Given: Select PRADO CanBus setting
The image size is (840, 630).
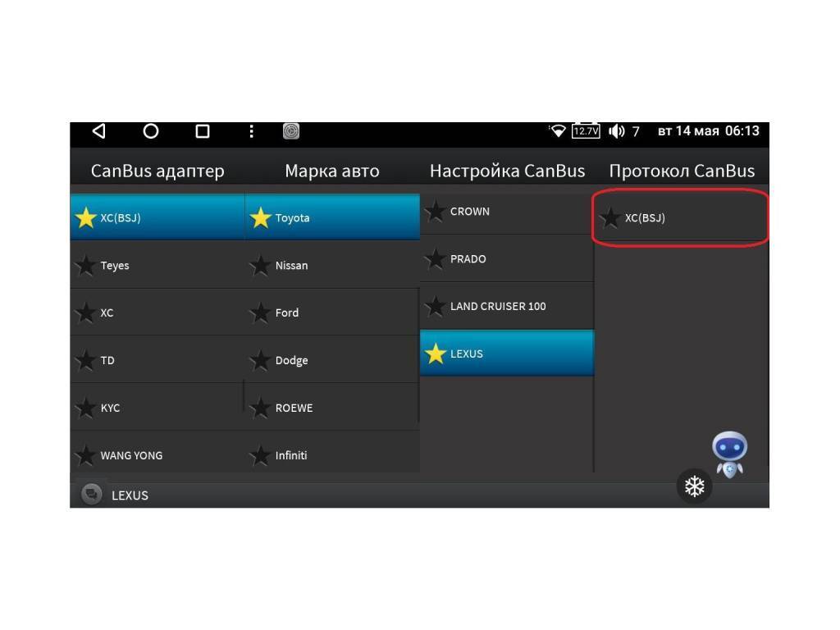Looking at the screenshot, I should [507, 259].
